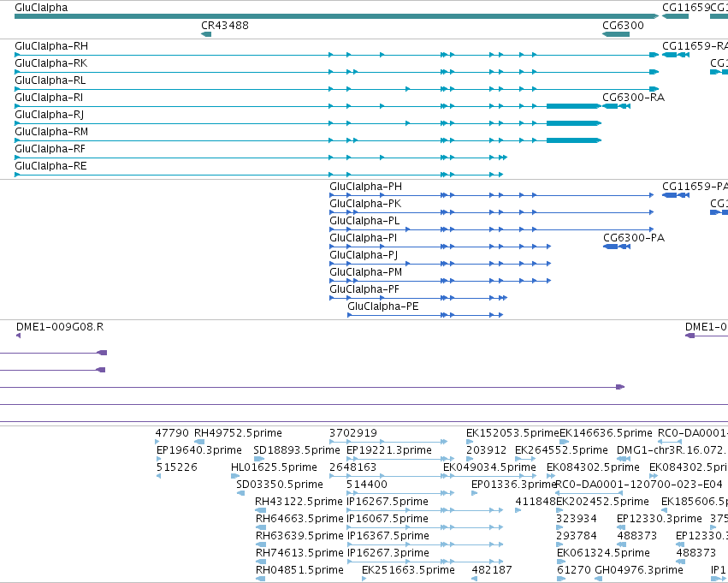
Task: Select the IP16367.5prime label
Action: (388, 536)
